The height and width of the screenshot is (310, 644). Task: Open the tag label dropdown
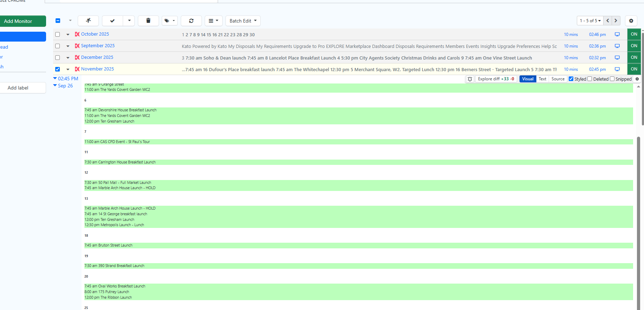pos(170,21)
